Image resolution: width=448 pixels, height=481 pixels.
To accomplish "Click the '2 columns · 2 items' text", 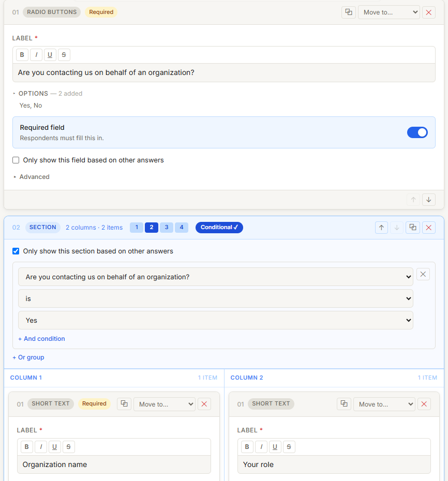I will pyautogui.click(x=94, y=228).
